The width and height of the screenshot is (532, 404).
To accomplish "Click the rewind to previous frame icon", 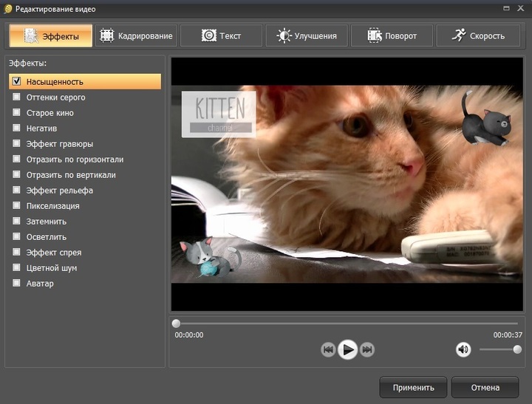I will pyautogui.click(x=329, y=350).
